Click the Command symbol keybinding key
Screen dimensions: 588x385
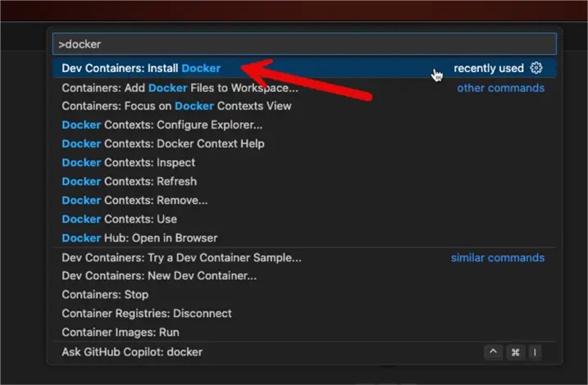point(515,352)
